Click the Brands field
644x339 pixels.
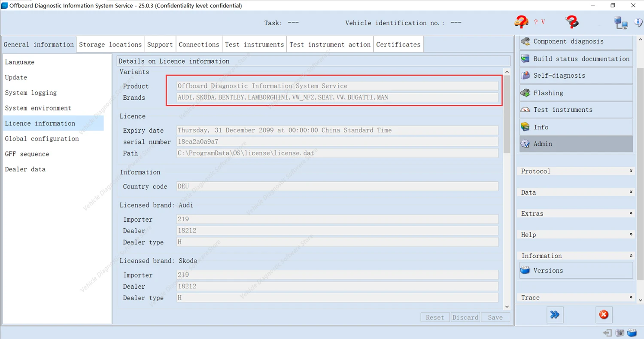337,98
